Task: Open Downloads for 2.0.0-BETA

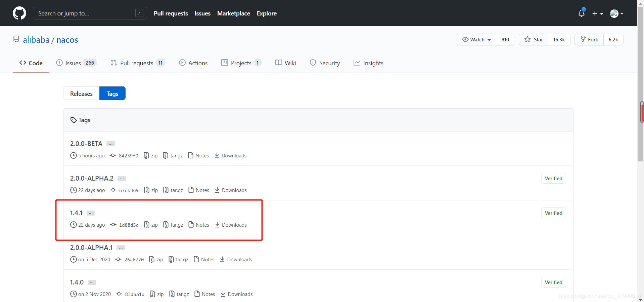Action: pos(230,155)
